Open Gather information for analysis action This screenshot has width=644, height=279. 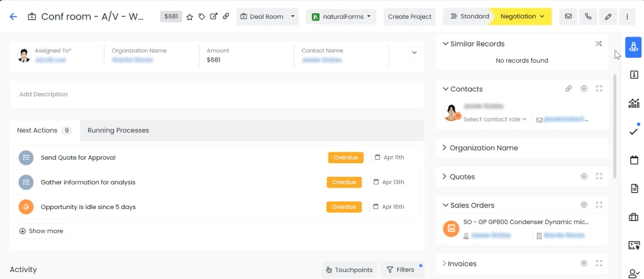pyautogui.click(x=88, y=182)
